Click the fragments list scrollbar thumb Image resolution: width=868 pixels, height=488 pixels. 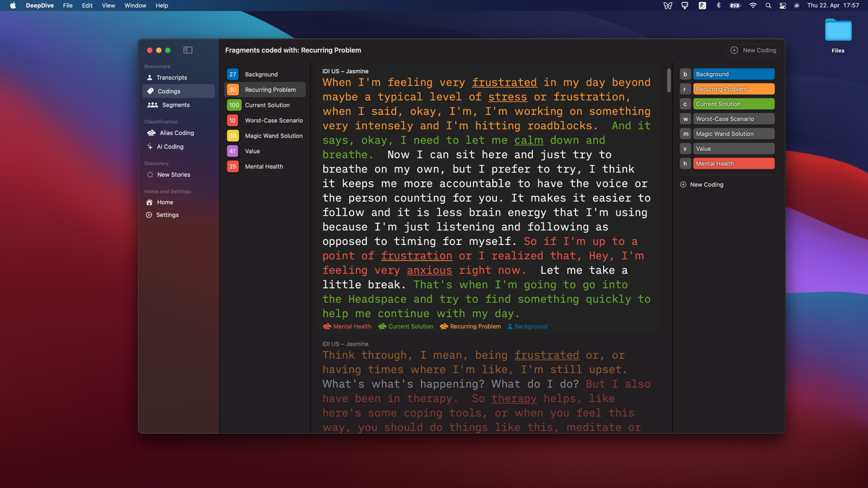click(x=669, y=80)
